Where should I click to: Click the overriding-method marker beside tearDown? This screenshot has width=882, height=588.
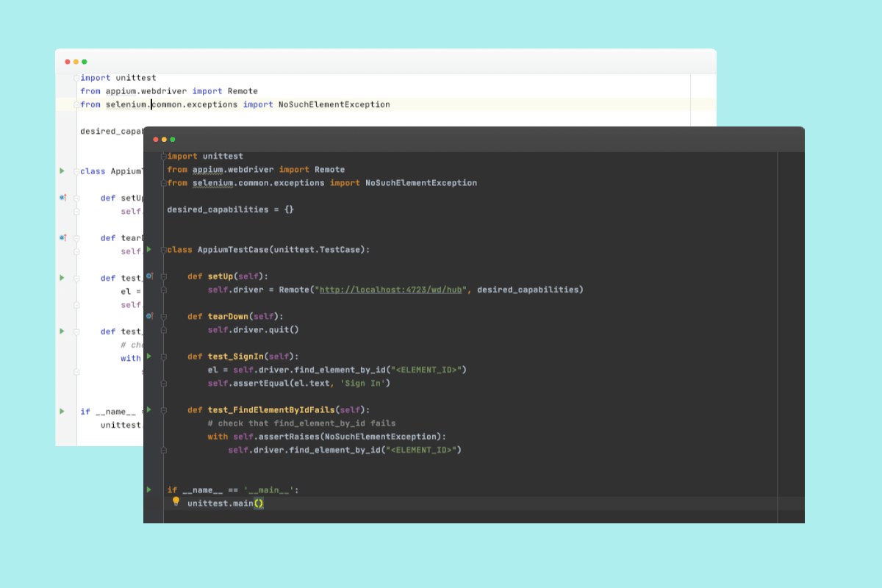pyautogui.click(x=148, y=315)
